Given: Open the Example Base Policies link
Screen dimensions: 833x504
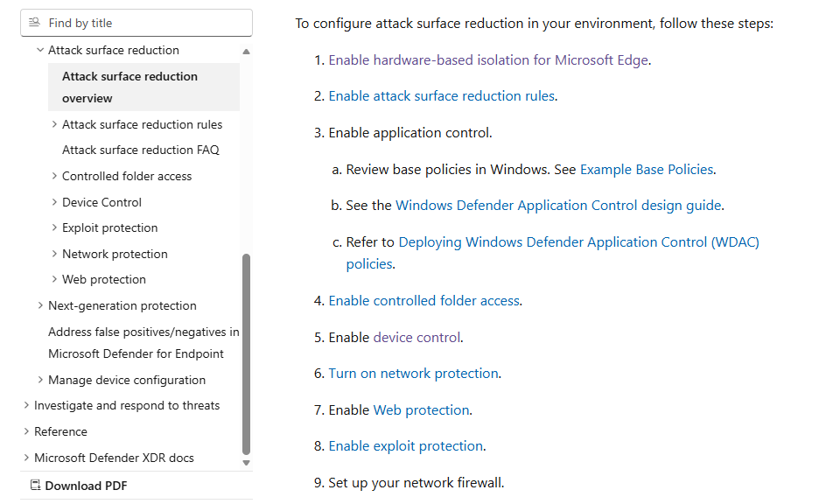Looking at the screenshot, I should point(647,170).
